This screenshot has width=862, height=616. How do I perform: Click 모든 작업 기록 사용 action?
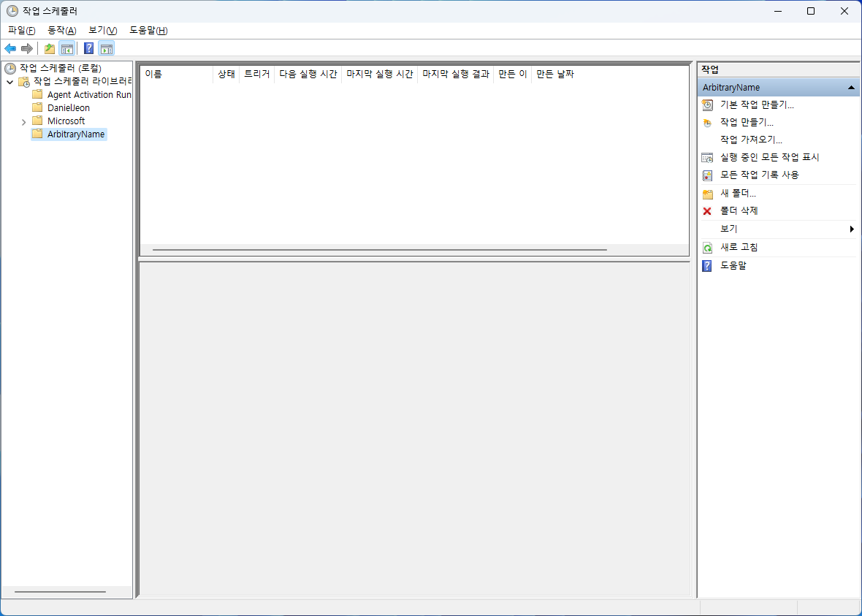point(759,175)
